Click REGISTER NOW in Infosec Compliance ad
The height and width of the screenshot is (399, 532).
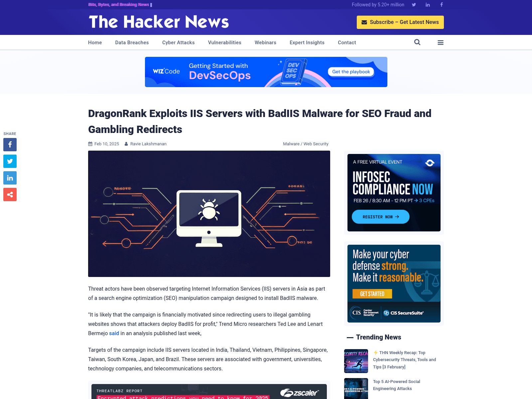coord(381,217)
